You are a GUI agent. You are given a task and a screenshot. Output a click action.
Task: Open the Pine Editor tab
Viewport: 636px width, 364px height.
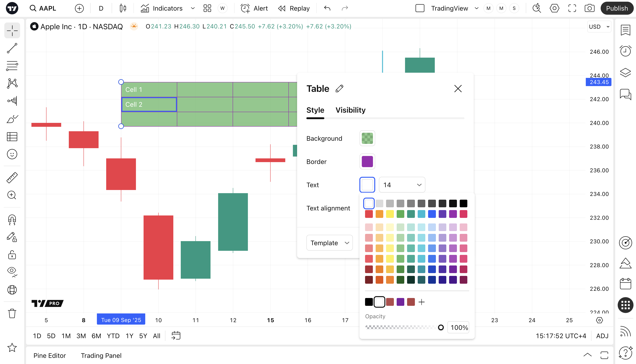pos(49,355)
